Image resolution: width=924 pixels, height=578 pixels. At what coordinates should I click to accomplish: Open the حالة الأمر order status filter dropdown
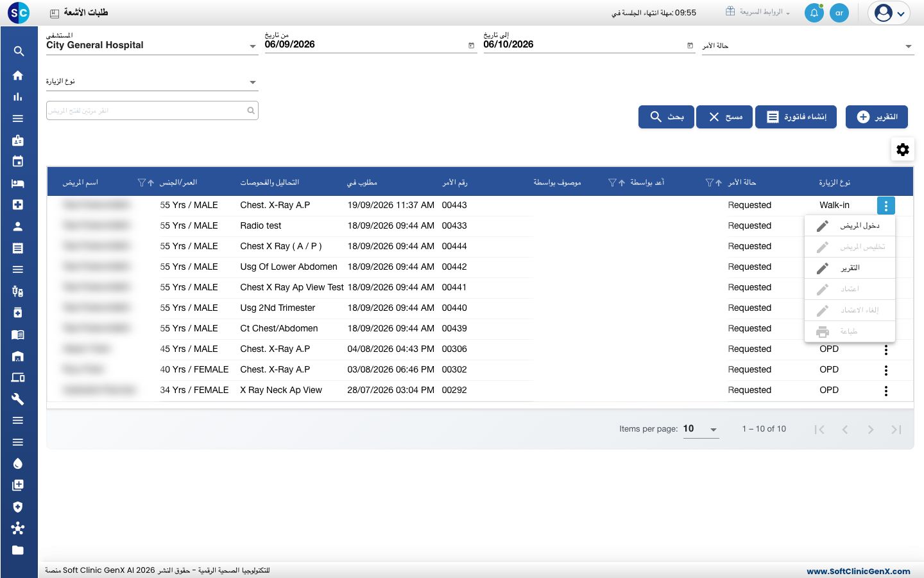click(x=808, y=46)
